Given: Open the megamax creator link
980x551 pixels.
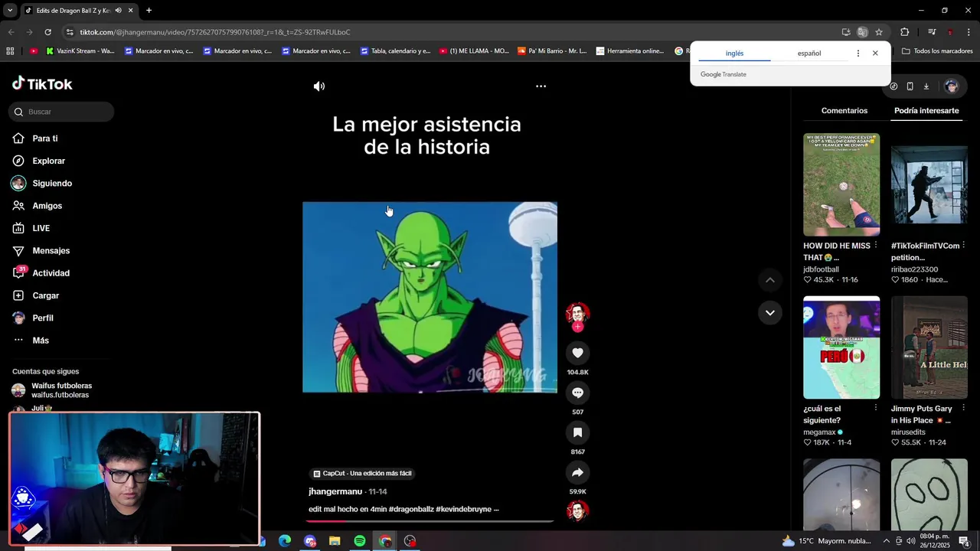Looking at the screenshot, I should pyautogui.click(x=819, y=432).
